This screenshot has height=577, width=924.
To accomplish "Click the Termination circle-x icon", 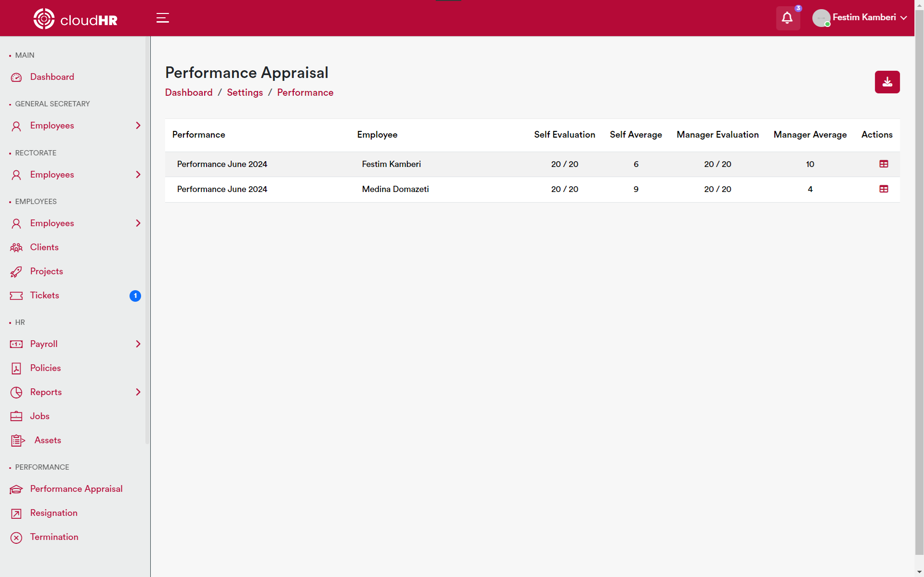I will pyautogui.click(x=16, y=538).
